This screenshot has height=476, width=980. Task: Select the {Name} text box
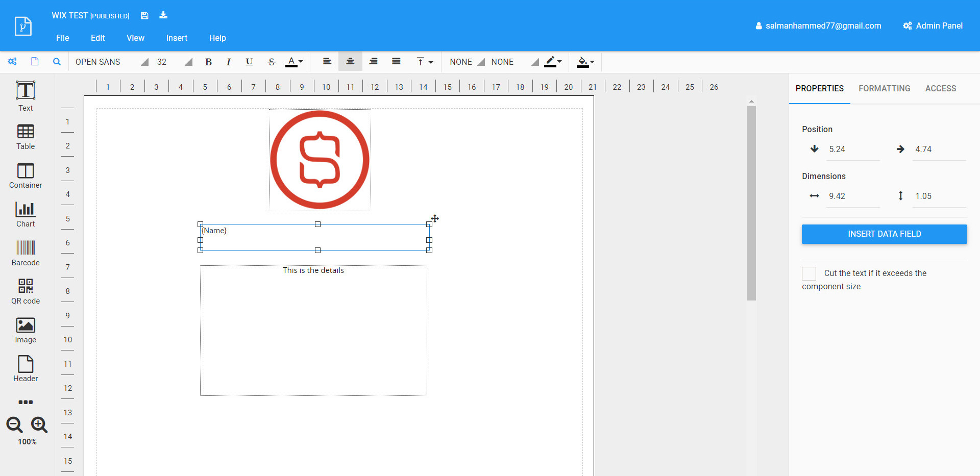[315, 237]
